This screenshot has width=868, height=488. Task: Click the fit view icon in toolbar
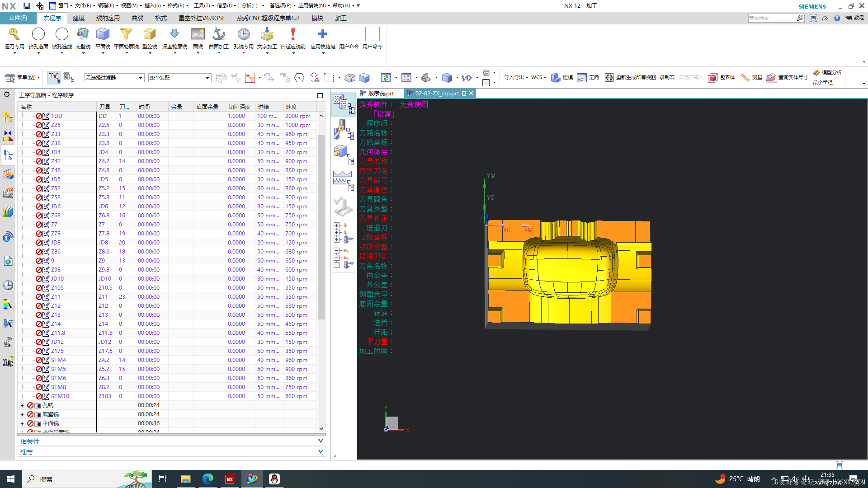406,78
